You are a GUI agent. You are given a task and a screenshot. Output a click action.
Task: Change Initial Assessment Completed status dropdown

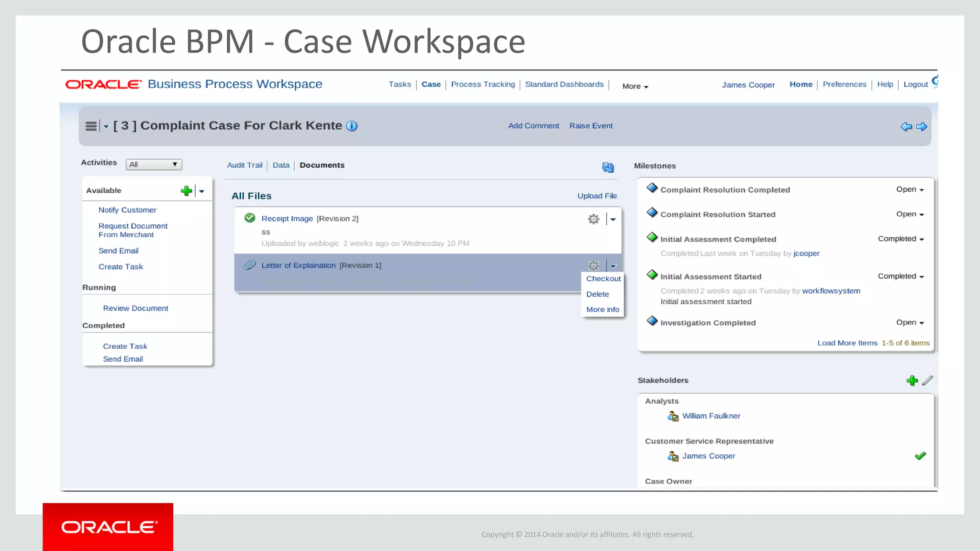(901, 239)
